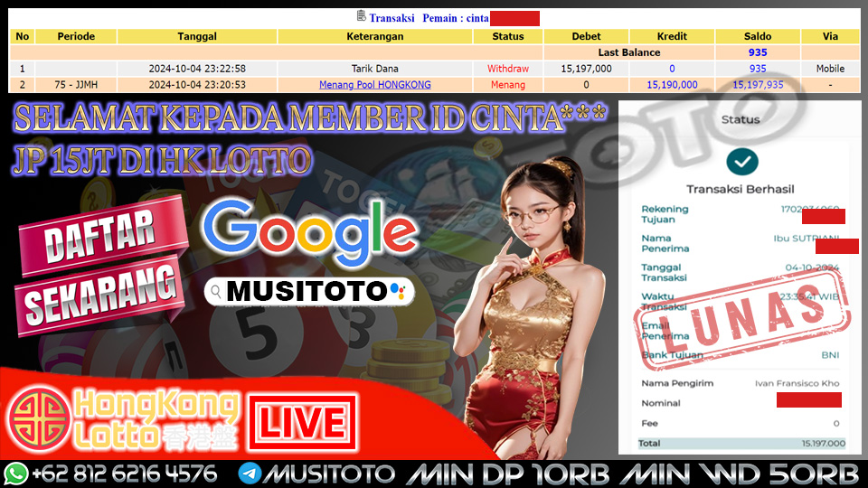
Task: Click the LIVE badge
Action: click(x=302, y=422)
